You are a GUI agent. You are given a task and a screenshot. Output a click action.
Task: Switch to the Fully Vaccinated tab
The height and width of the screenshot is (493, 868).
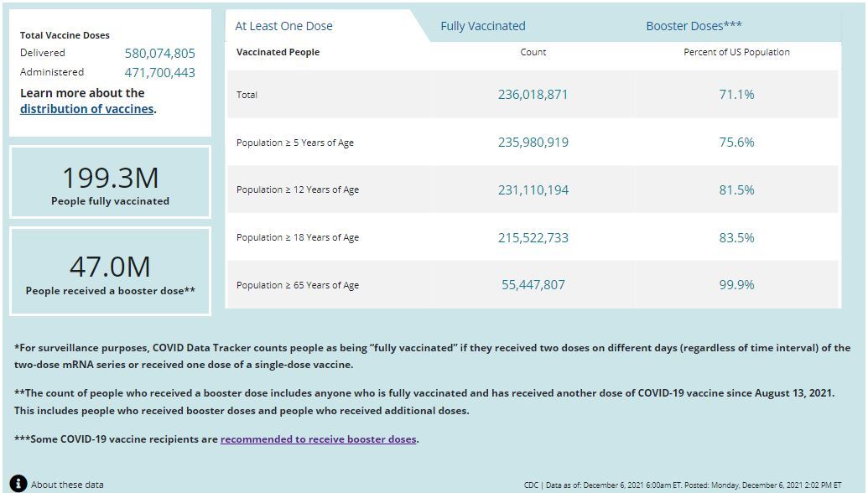(x=483, y=26)
